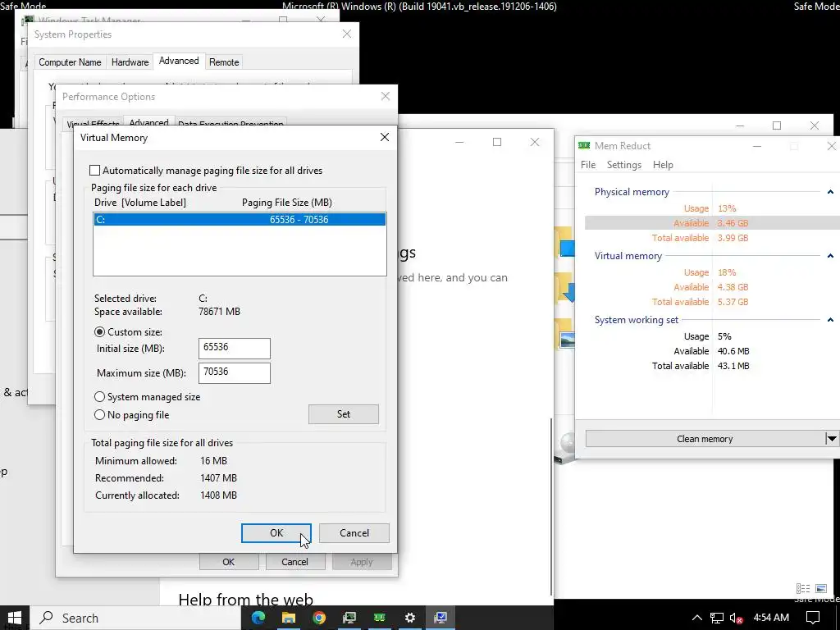This screenshot has width=840, height=630.
Task: Switch Explorer to large thumbnails view icon
Action: (820, 588)
